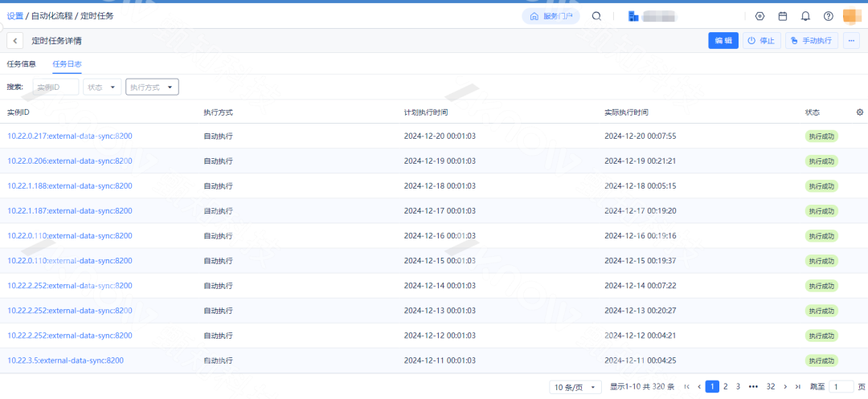The height and width of the screenshot is (399, 868).
Task: Open the 10 条/页 page size dropdown
Action: tap(575, 387)
